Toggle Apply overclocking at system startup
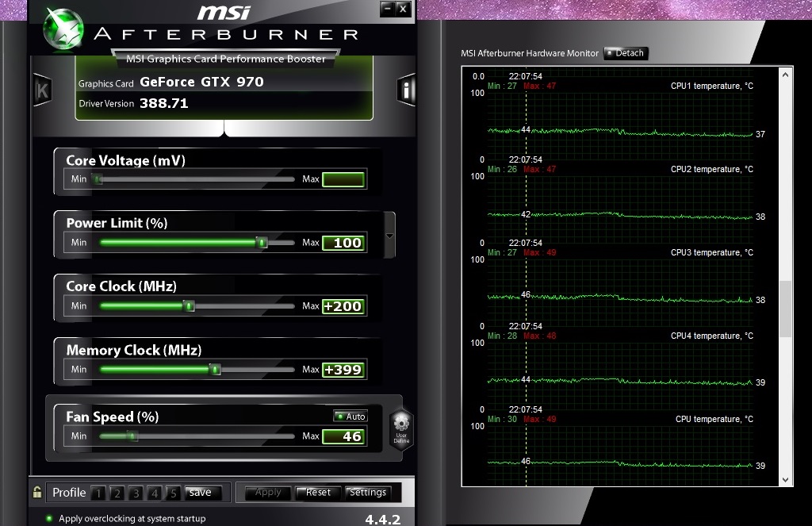The height and width of the screenshot is (526, 812). [126, 518]
